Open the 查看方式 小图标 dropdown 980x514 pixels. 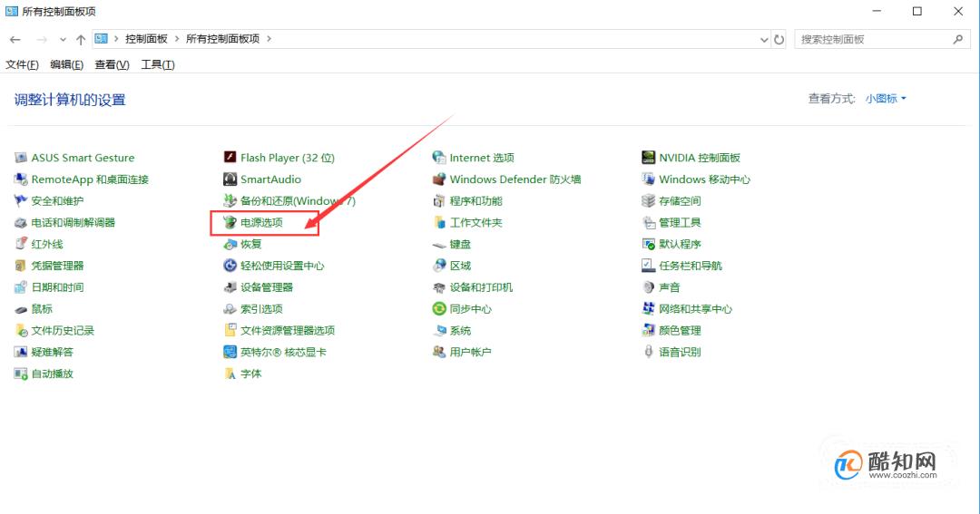[x=886, y=99]
